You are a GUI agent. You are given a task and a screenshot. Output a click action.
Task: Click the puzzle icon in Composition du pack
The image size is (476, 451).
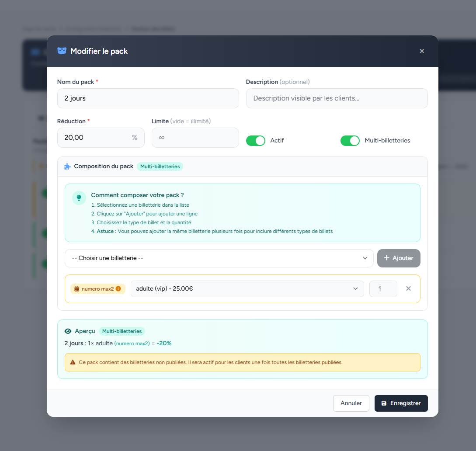pyautogui.click(x=67, y=167)
